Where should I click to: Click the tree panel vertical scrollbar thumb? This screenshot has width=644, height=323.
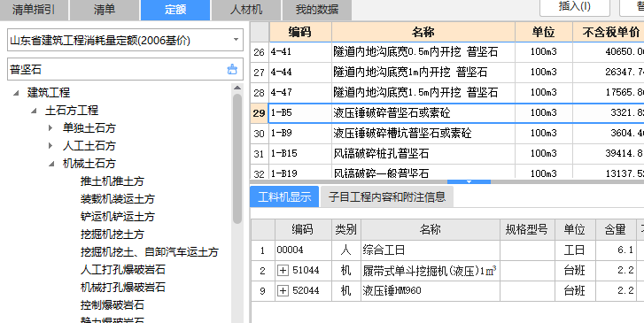pos(237,158)
